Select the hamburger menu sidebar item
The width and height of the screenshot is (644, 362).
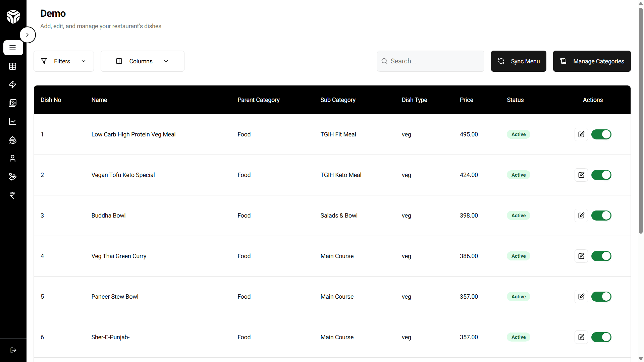coord(13,48)
